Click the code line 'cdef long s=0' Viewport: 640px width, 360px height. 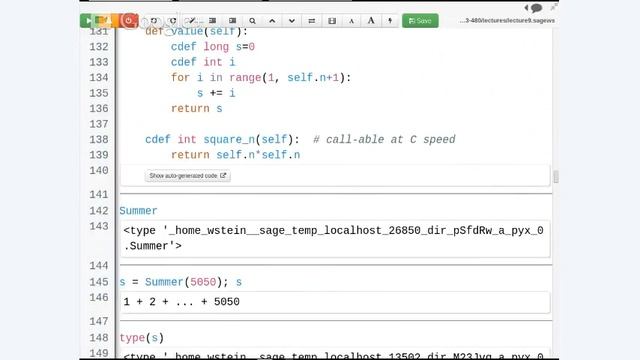point(213,47)
